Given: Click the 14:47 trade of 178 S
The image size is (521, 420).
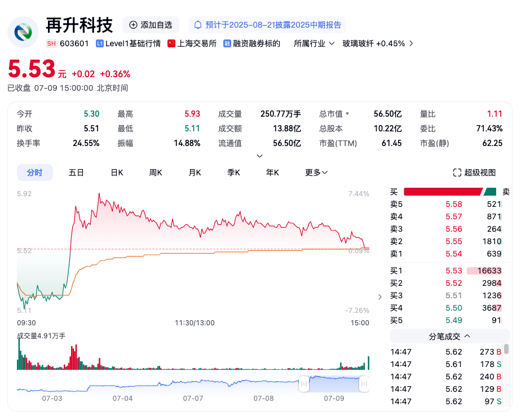Looking at the screenshot, I should click(x=446, y=364).
